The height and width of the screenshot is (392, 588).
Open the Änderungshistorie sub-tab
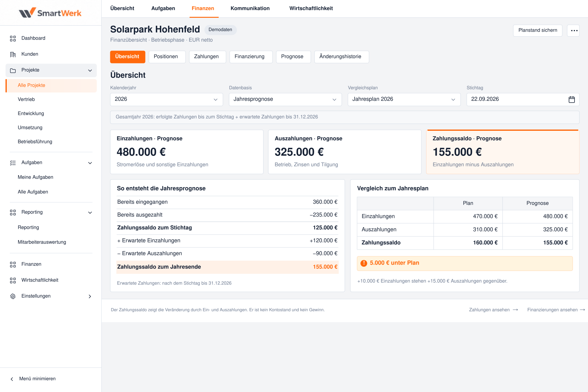342,57
